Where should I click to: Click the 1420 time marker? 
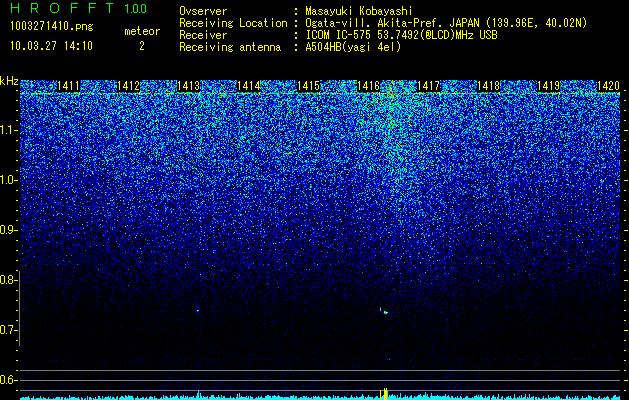[x=609, y=86]
